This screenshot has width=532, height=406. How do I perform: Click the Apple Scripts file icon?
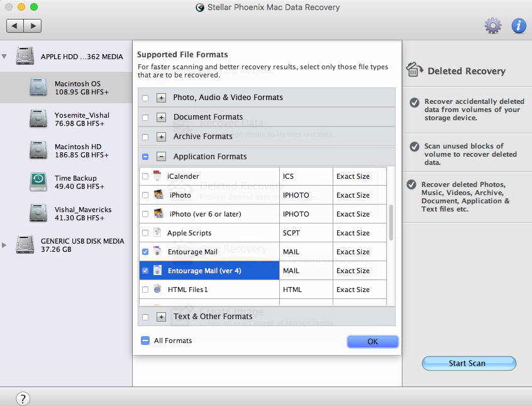click(x=157, y=232)
